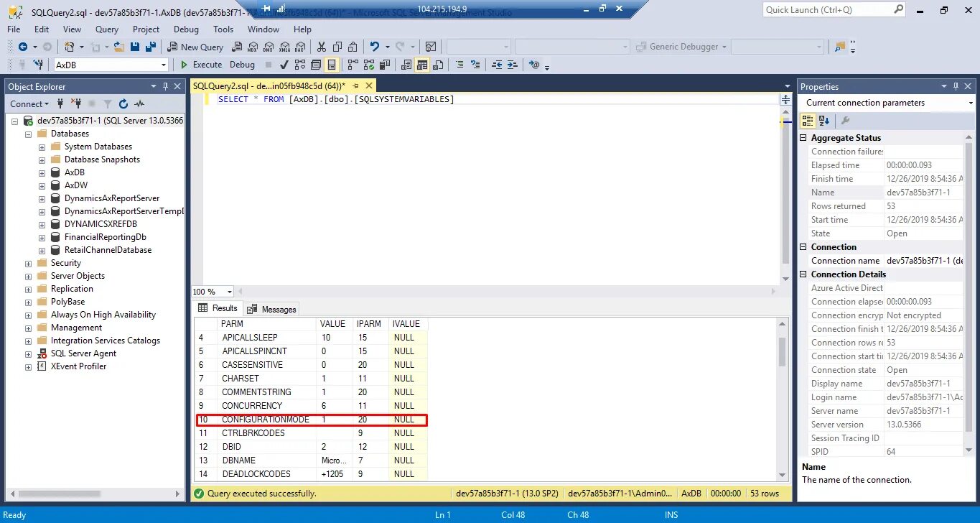Viewport: 980px width, 523px height.
Task: Toggle Categorized view in Properties
Action: [x=808, y=121]
